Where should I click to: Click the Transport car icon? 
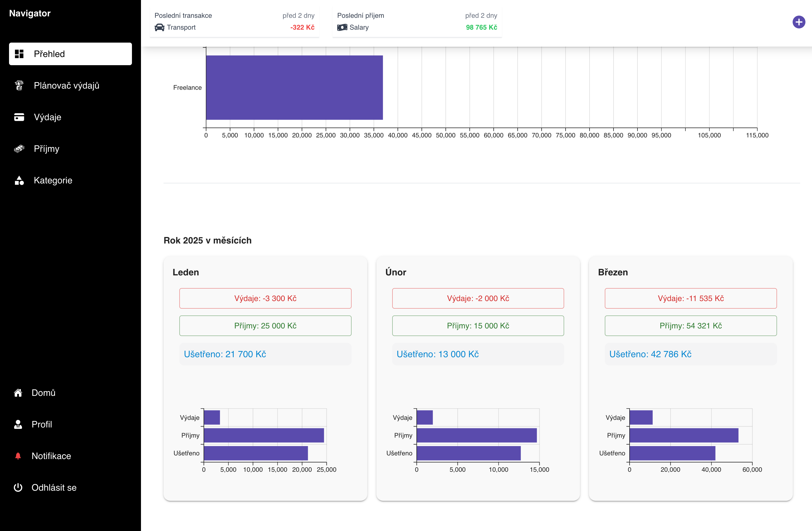tap(159, 27)
